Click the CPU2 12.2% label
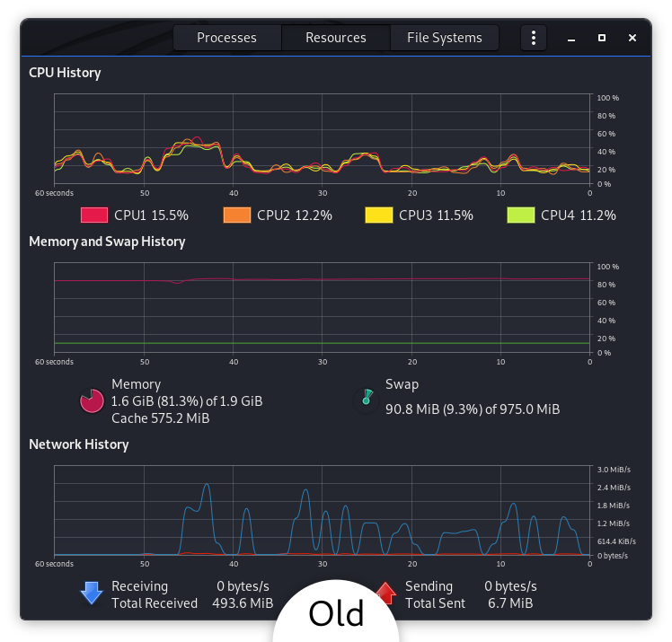This screenshot has width=672, height=642. click(295, 215)
